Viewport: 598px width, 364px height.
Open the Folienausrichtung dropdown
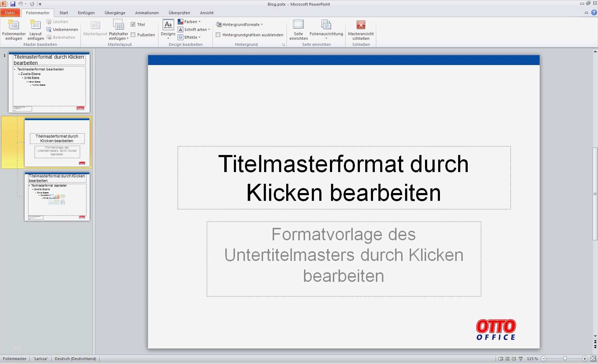pos(326,29)
